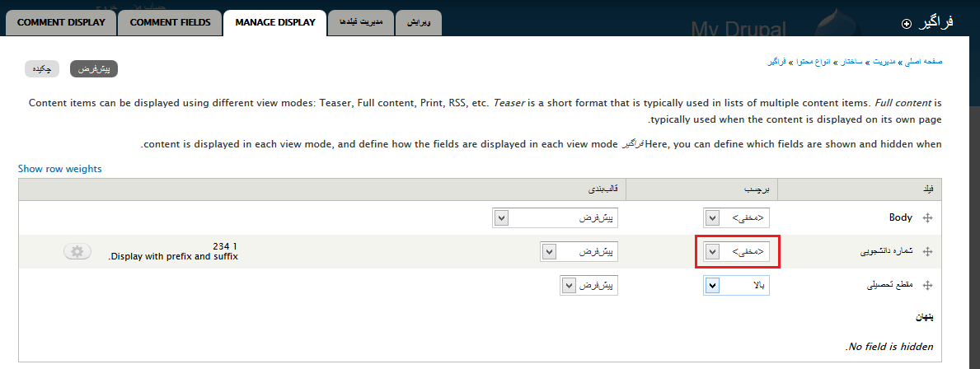Click the plus shortcut icon beside فراگیر title

(x=907, y=24)
